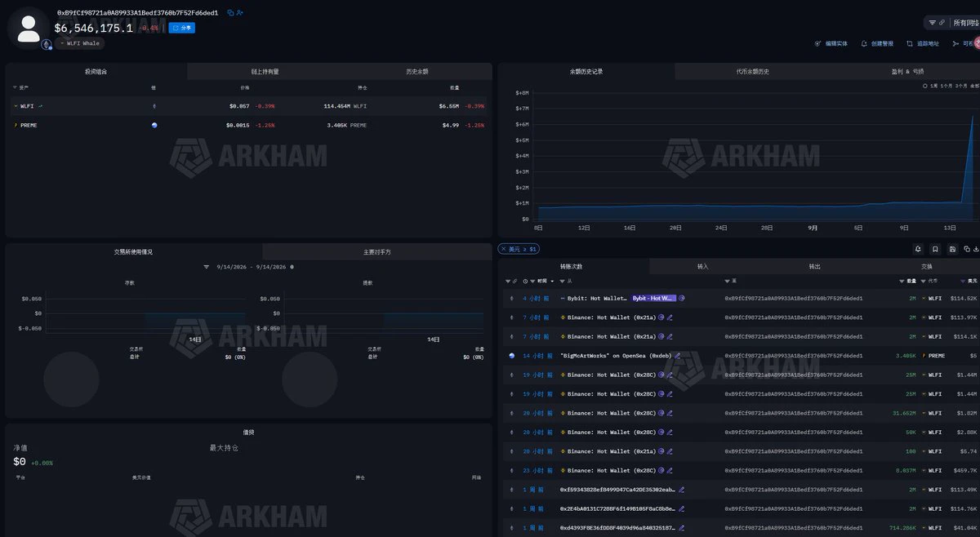This screenshot has width=980, height=537.
Task: Select the WLFI asset row
Action: (x=249, y=106)
